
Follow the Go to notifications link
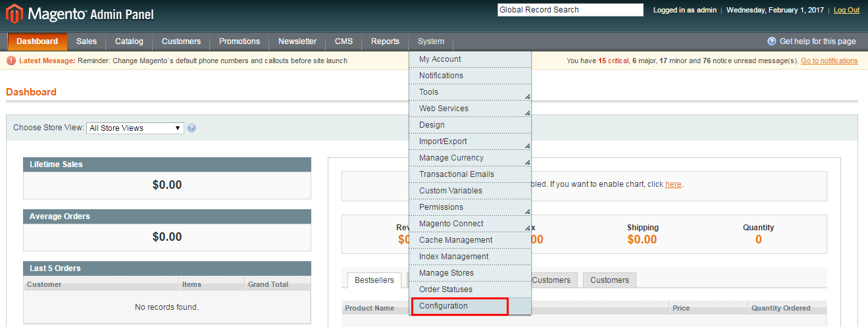tap(829, 61)
